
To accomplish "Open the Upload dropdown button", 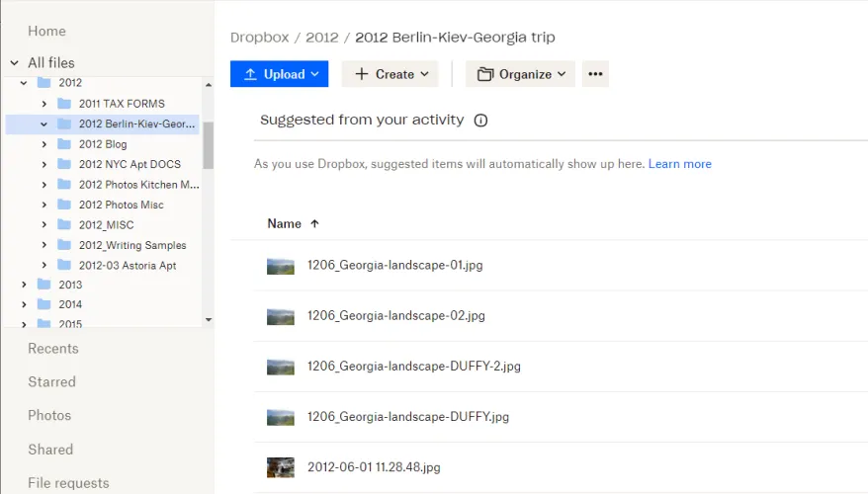I will (279, 74).
